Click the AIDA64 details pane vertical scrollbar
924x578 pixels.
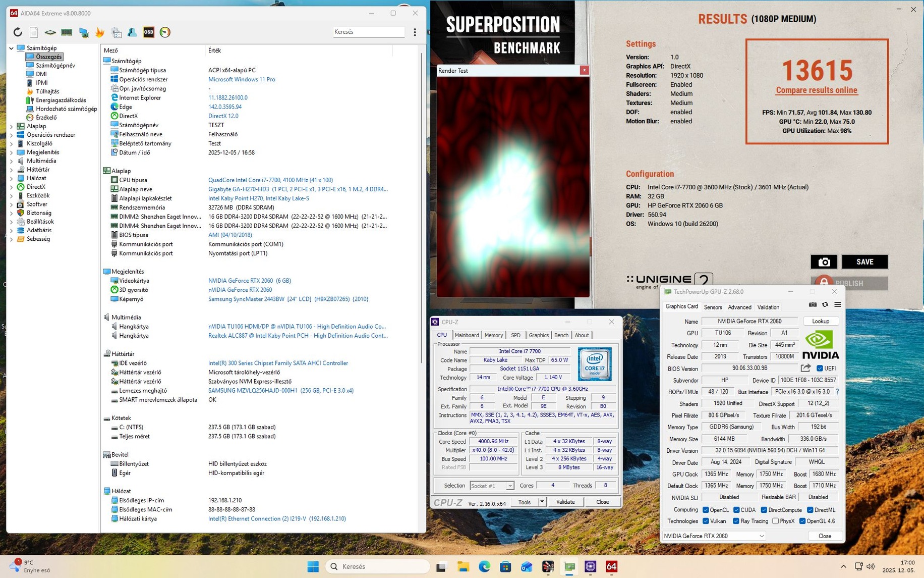tap(422, 207)
